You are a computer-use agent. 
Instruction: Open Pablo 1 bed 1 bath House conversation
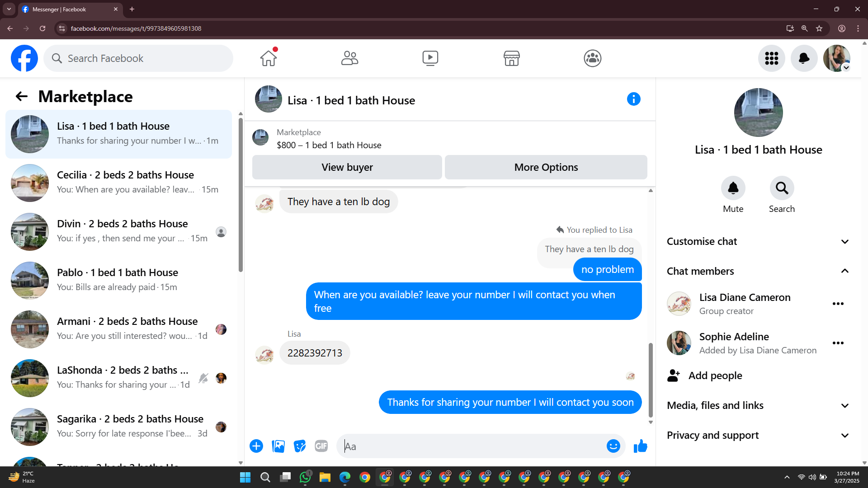pos(118,281)
